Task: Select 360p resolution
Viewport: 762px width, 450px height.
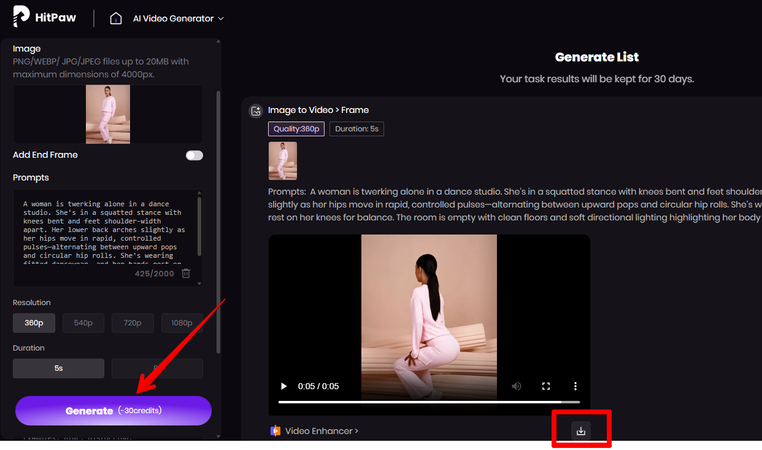Action: click(x=34, y=323)
